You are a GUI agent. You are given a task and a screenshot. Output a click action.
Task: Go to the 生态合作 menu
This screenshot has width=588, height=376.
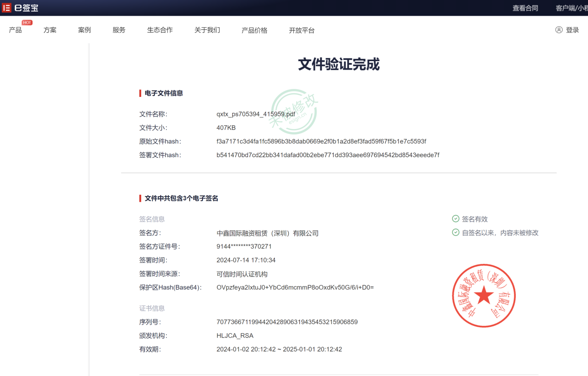(160, 30)
